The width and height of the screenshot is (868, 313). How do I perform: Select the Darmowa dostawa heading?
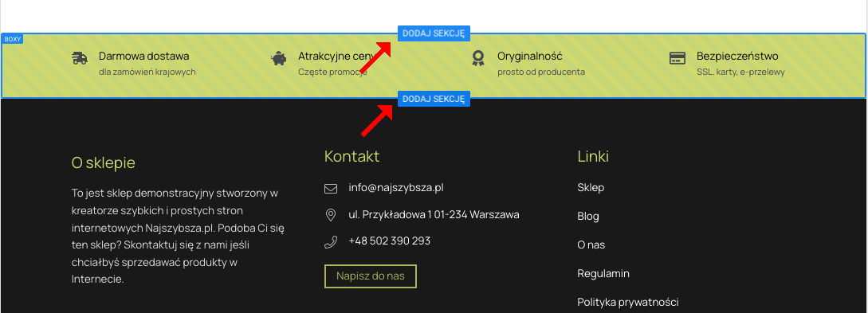[144, 56]
